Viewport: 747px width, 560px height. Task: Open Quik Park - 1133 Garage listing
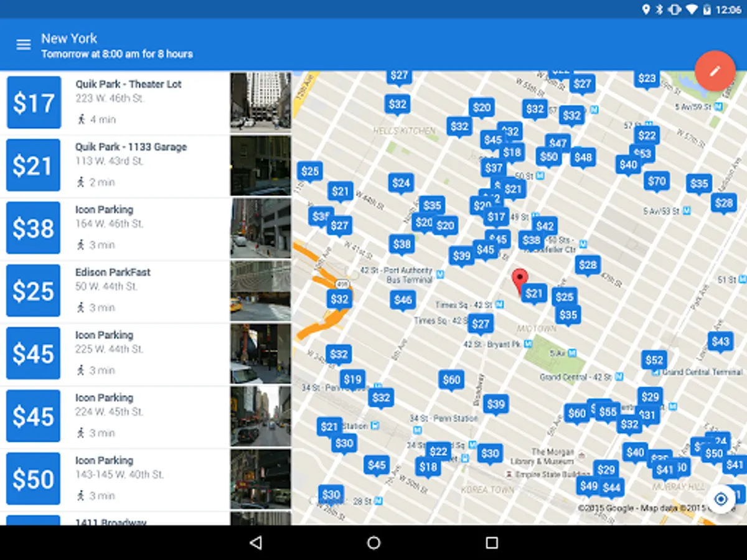point(146,166)
